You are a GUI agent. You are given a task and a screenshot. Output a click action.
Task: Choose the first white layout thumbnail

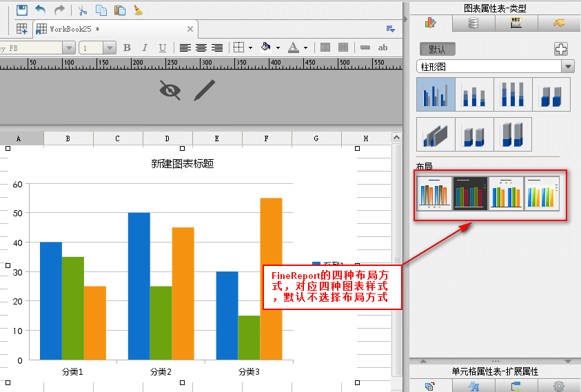434,194
